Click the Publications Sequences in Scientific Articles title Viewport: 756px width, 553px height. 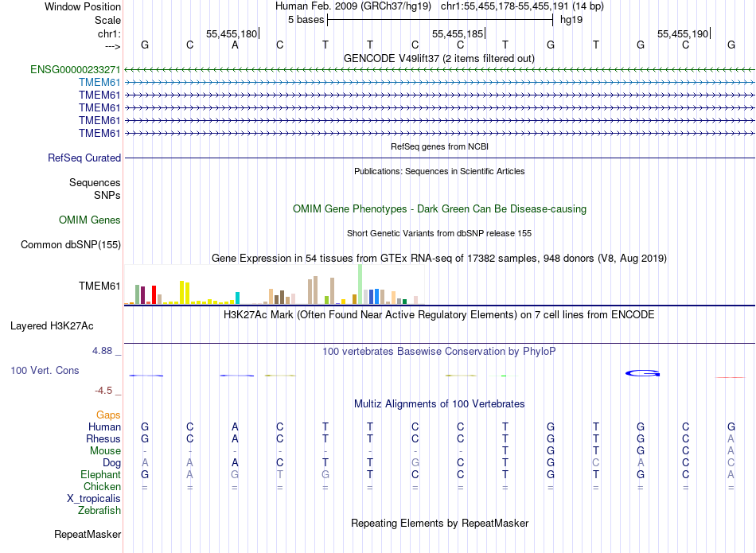point(439,171)
